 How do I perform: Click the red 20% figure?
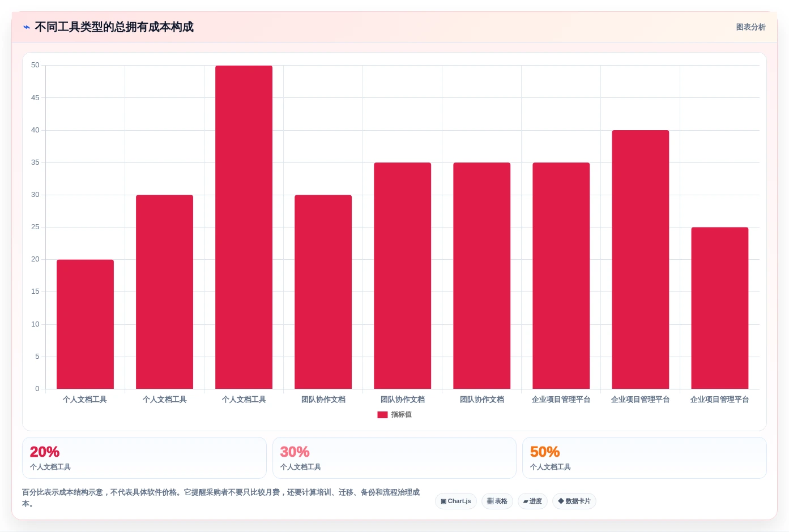pos(45,452)
